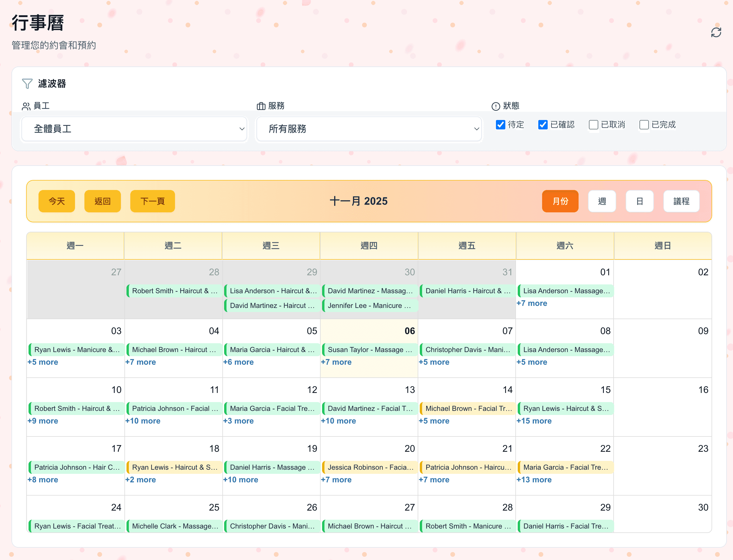This screenshot has width=733, height=560.
Task: Click 返回 to go back a month
Action: [x=102, y=201]
